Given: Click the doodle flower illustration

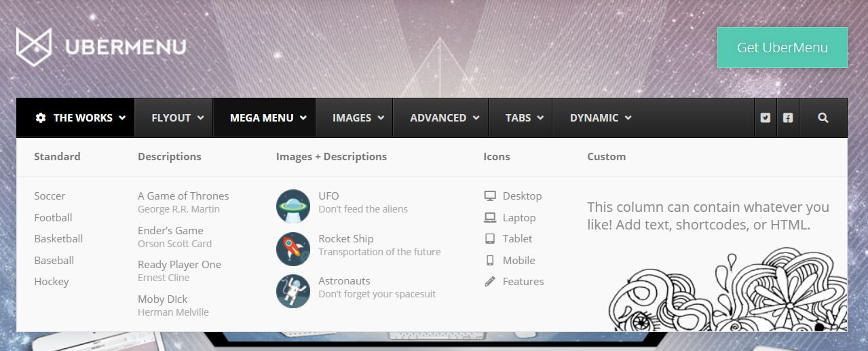Looking at the screenshot, I should pos(728,290).
